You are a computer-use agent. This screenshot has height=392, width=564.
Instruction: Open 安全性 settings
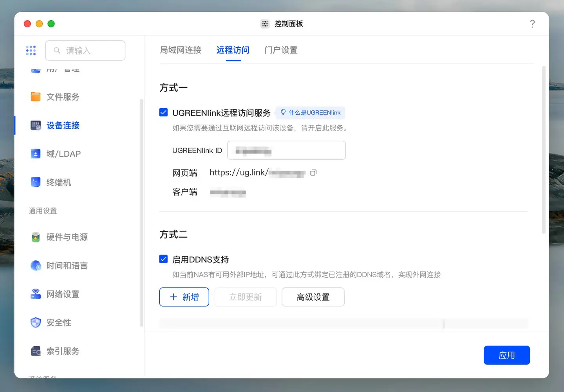click(59, 323)
